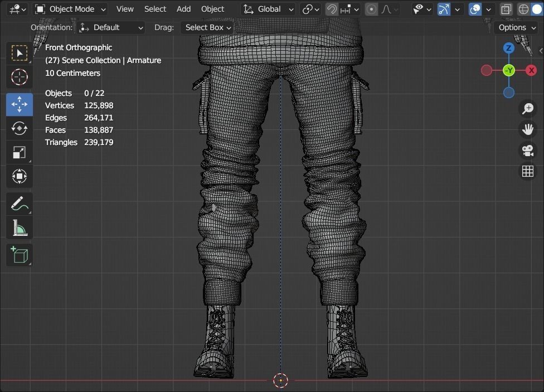Image resolution: width=544 pixels, height=392 pixels.
Task: Toggle show overlays button
Action: point(475,9)
